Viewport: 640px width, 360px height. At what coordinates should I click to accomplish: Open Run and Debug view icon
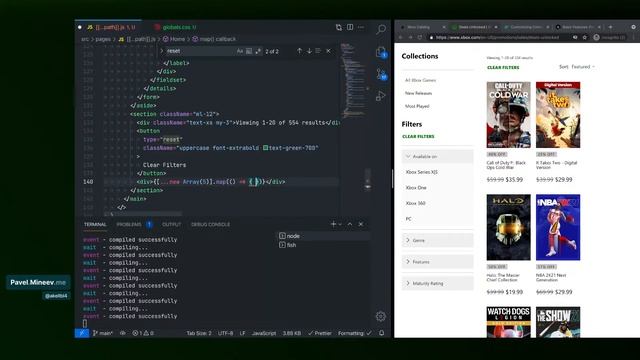(381, 96)
